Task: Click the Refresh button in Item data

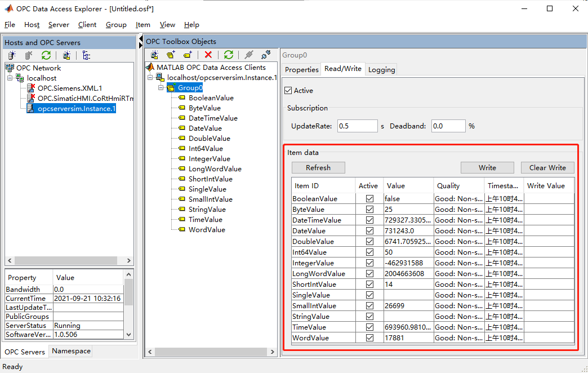Action: tap(318, 167)
